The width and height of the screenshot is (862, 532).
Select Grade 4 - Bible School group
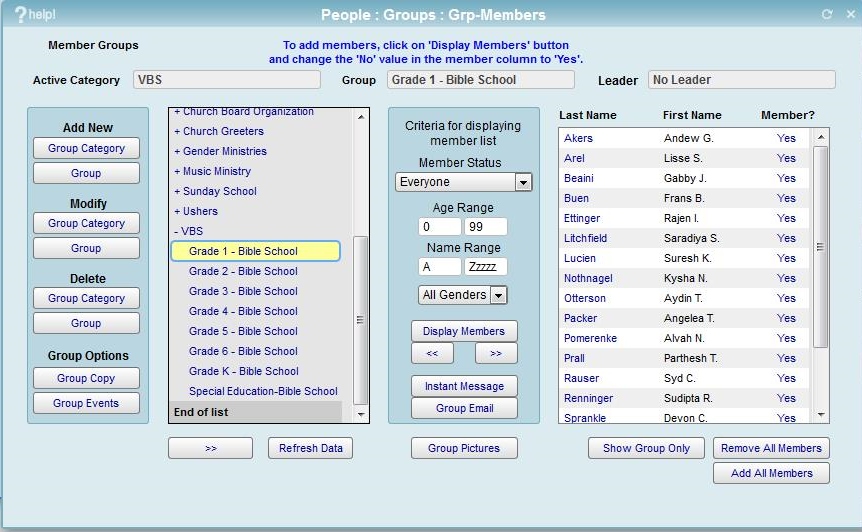pyautogui.click(x=243, y=311)
